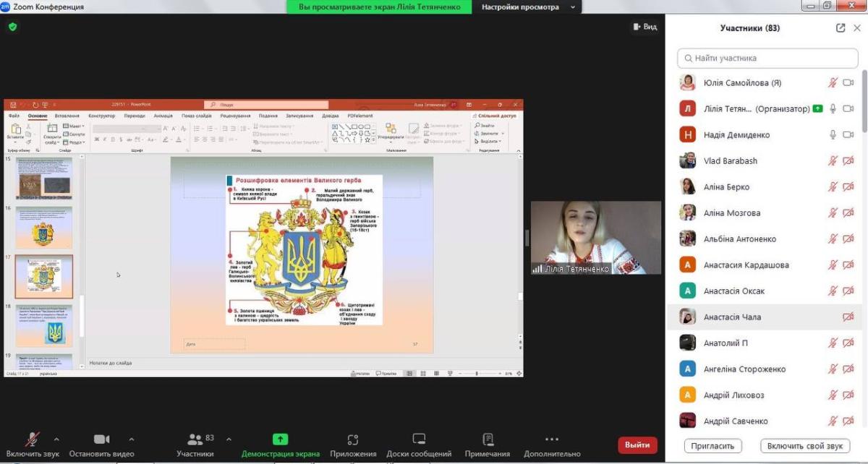Expand the arrow beside Участники button
Image resolution: width=868 pixels, height=464 pixels.
229,439
